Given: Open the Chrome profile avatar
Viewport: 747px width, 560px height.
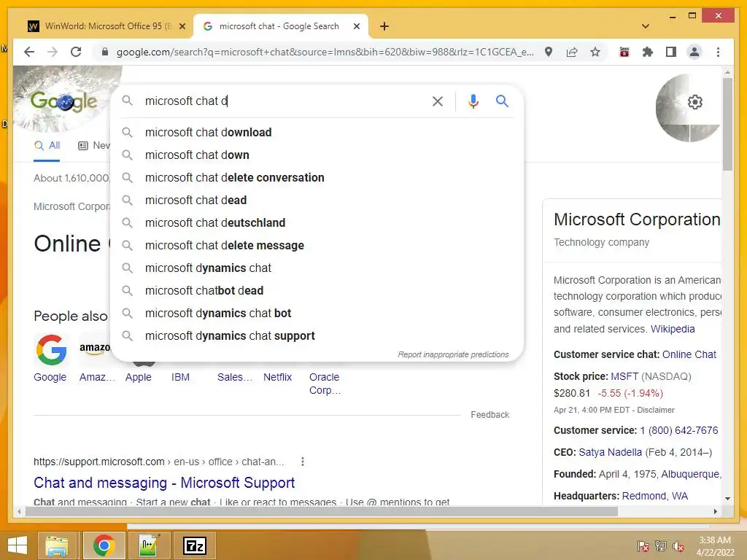Looking at the screenshot, I should pos(694,52).
